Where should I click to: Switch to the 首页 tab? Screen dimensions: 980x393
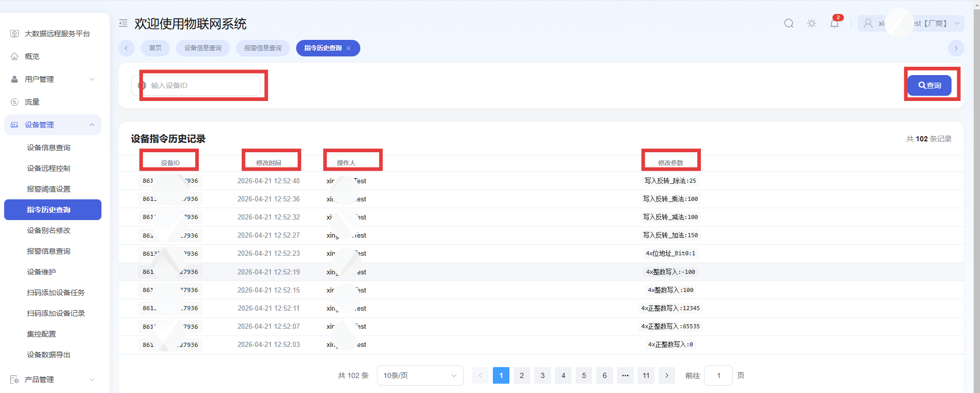coord(155,48)
